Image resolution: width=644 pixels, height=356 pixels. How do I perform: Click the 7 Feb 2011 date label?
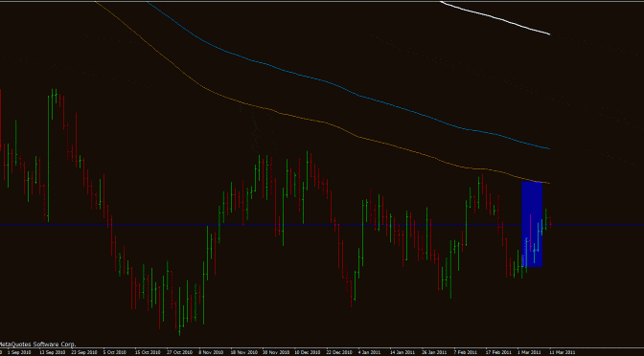(x=466, y=352)
